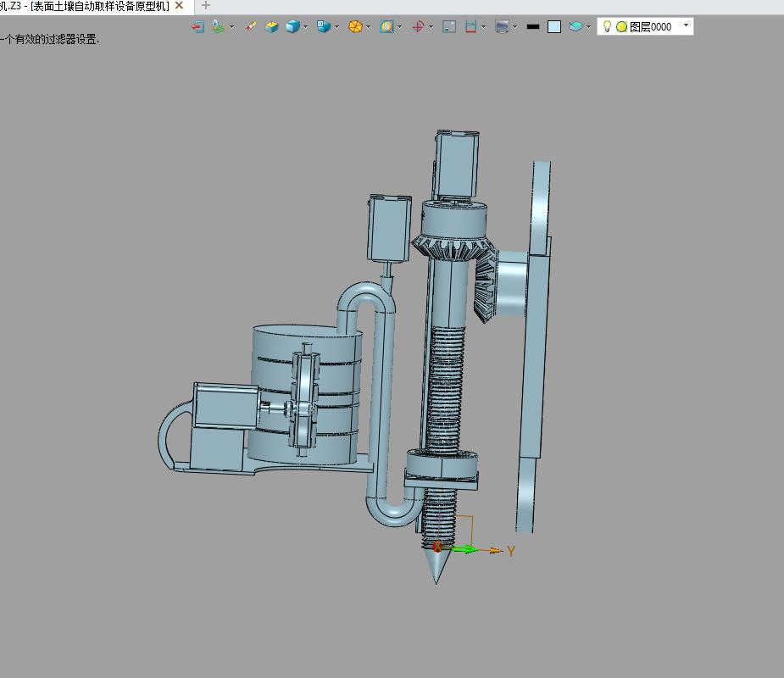Click the yellow ring section view icon
784x678 pixels.
(x=386, y=26)
